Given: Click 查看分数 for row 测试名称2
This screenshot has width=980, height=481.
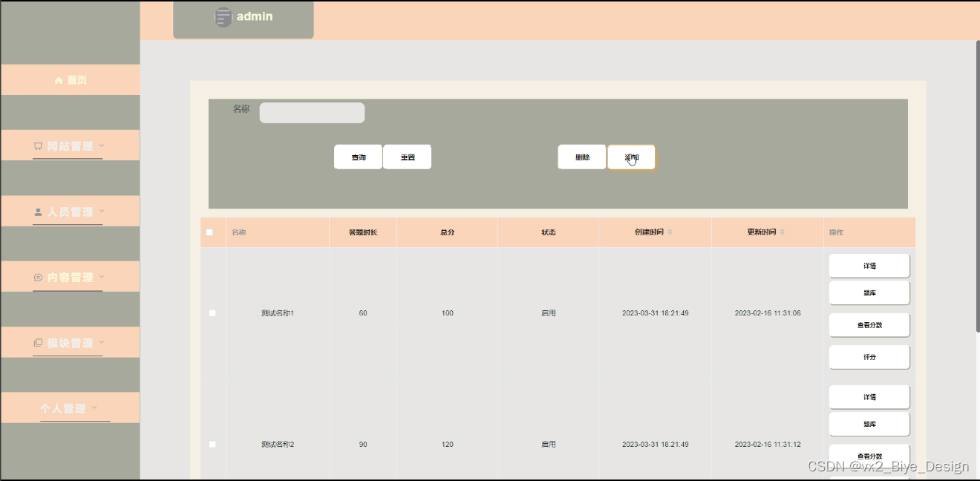Looking at the screenshot, I should 869,456.
